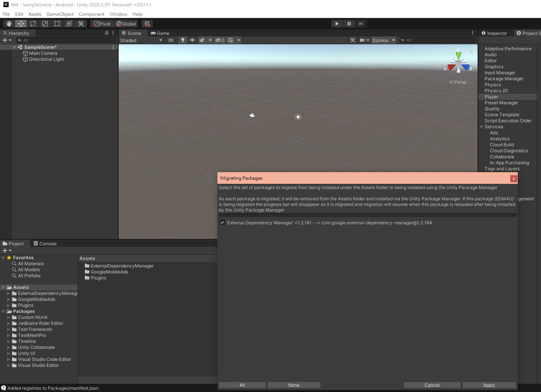541x392 pixels.
Task: Toggle Persp projection label
Action: click(458, 82)
